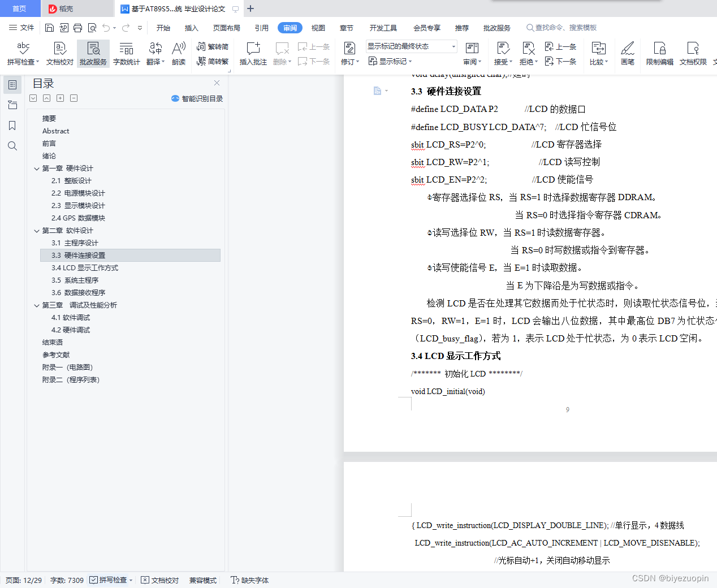This screenshot has height=588, width=717.
Task: Expand the quick access toolbar customize arrow
Action: (140, 28)
